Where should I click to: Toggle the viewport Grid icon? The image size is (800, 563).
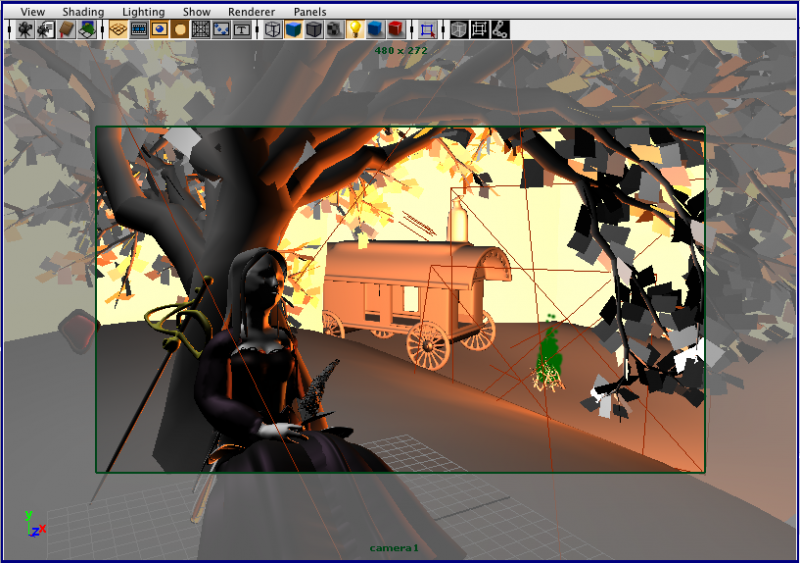tap(118, 30)
